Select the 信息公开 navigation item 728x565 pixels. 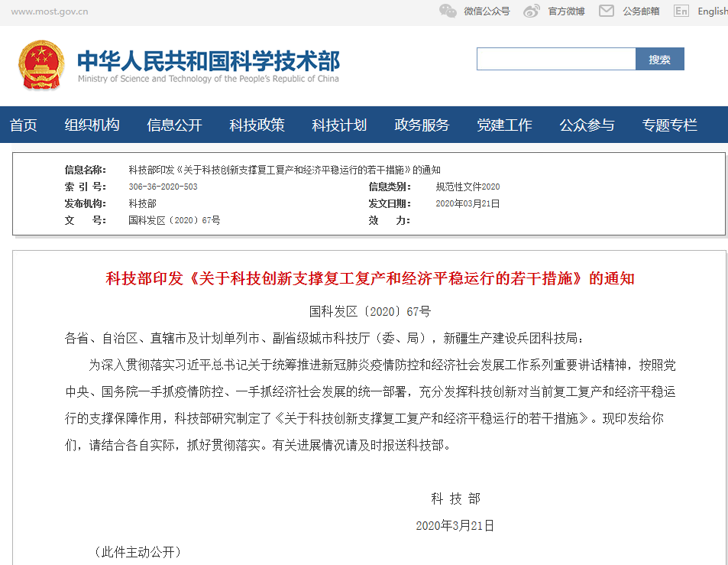(174, 125)
